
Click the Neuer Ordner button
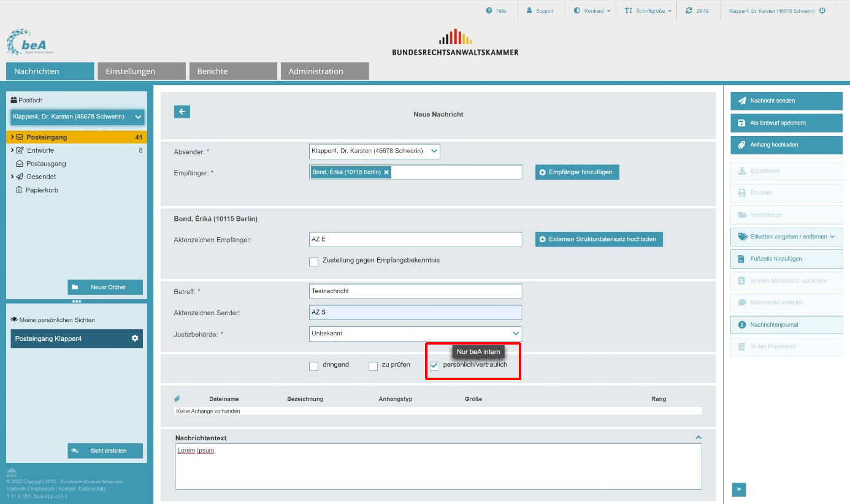(x=105, y=287)
